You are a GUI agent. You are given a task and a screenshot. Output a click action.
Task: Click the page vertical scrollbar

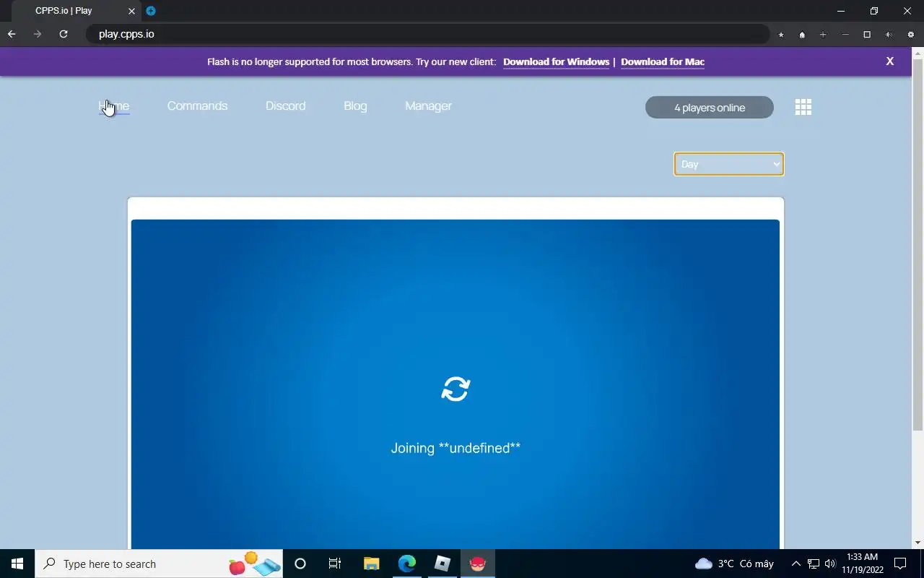(918, 246)
